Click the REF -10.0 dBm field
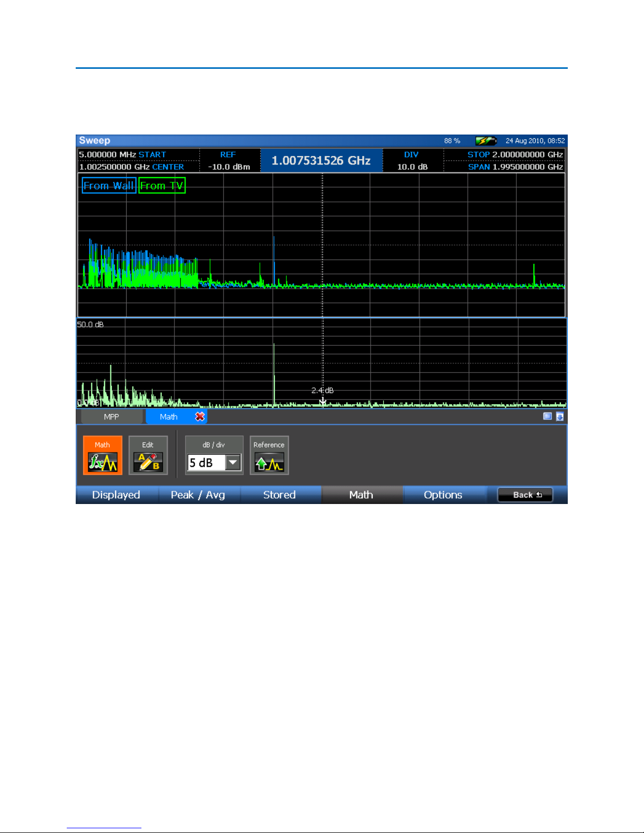 [229, 160]
